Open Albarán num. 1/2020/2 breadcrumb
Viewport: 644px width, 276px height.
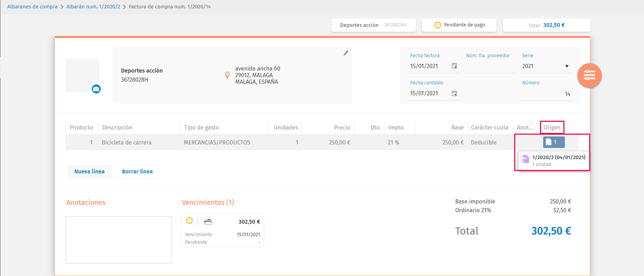pos(93,7)
